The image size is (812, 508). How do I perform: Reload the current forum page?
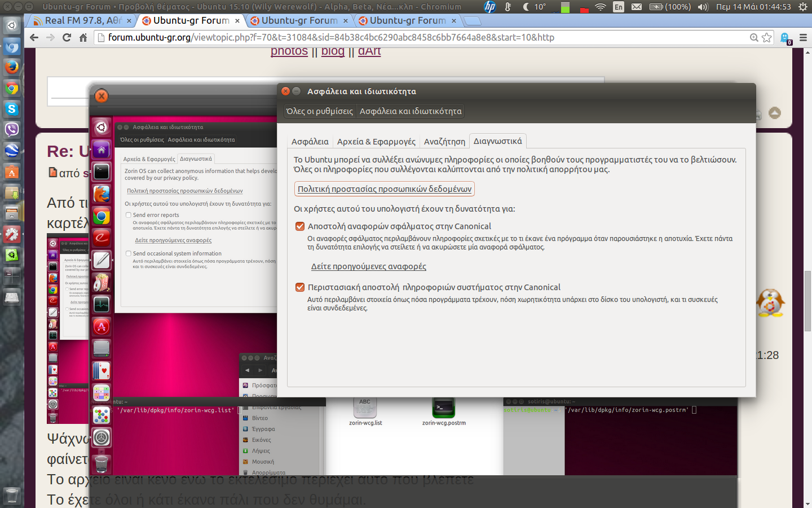[67, 37]
